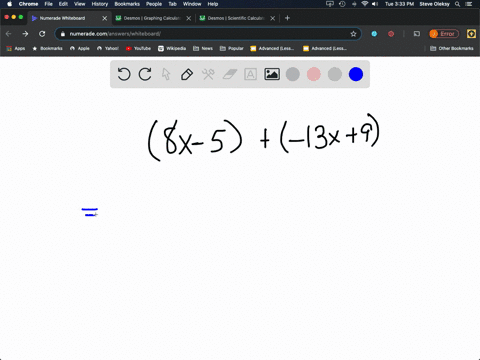Select the pen drawing tool

(x=187, y=74)
